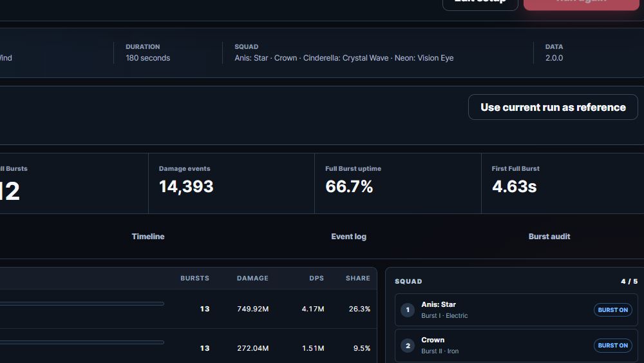
Task: Sort table by BURSTS column
Action: (x=194, y=279)
